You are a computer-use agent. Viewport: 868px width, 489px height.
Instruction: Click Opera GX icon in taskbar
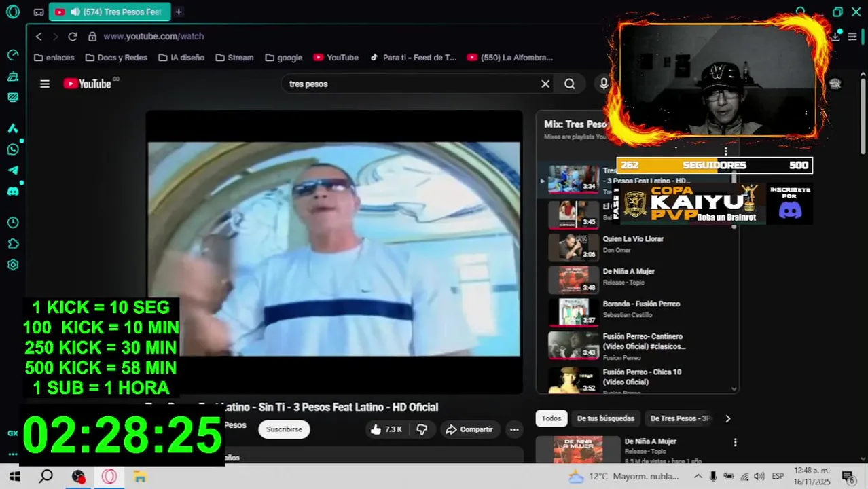point(109,476)
